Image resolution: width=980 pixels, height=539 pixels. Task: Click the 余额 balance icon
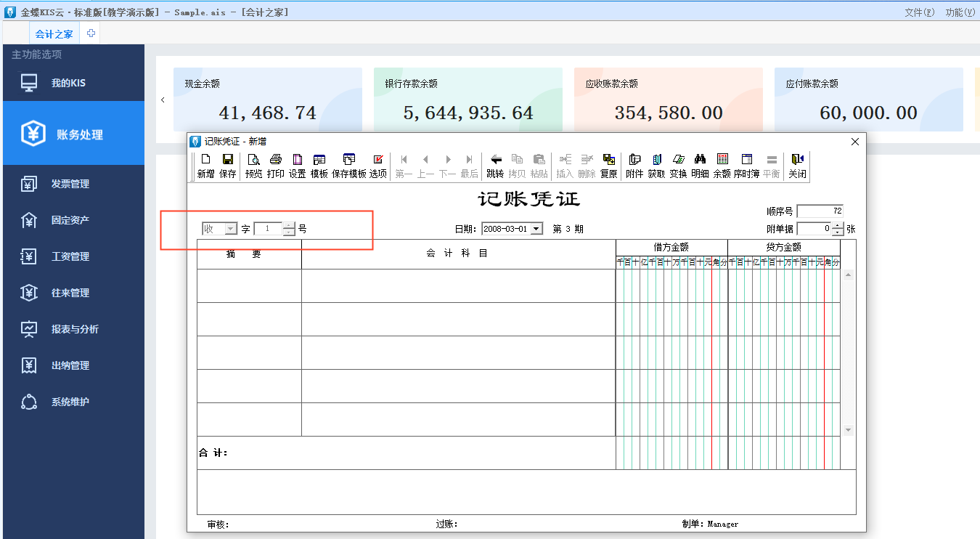click(x=722, y=166)
